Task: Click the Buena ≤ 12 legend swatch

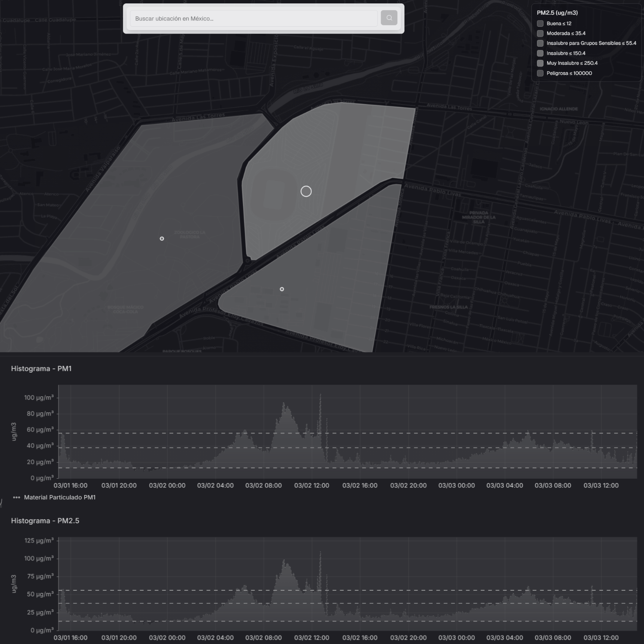Action: [540, 24]
